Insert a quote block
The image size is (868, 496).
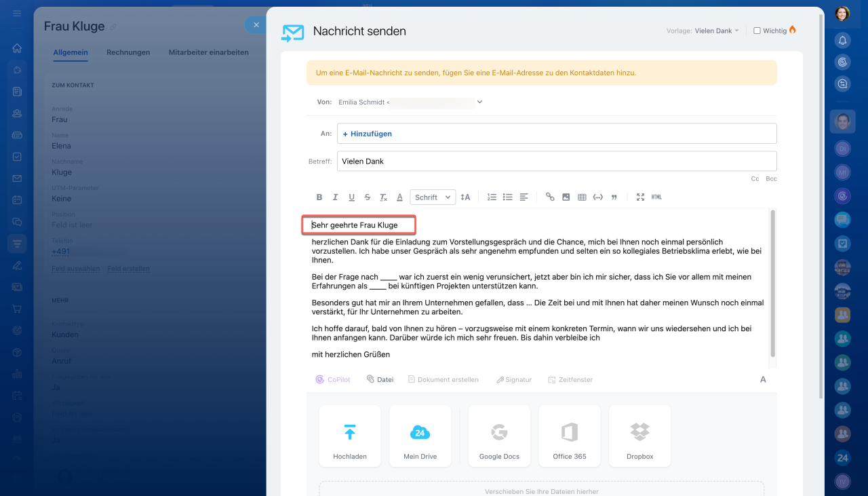click(x=614, y=197)
